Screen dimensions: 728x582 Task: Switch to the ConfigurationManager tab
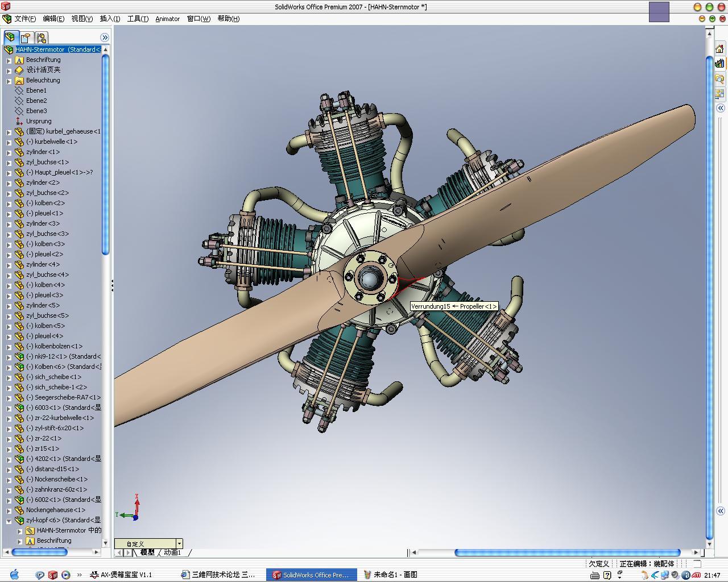click(x=41, y=38)
